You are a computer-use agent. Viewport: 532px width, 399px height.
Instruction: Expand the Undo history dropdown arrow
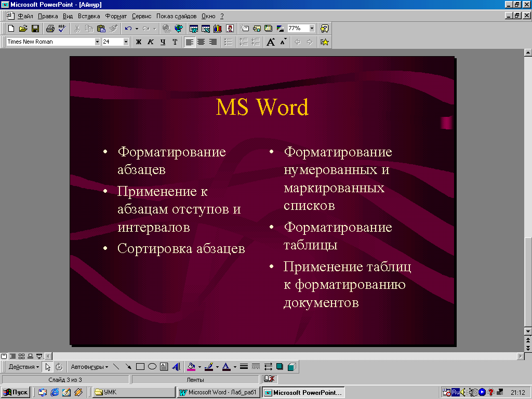(x=137, y=29)
